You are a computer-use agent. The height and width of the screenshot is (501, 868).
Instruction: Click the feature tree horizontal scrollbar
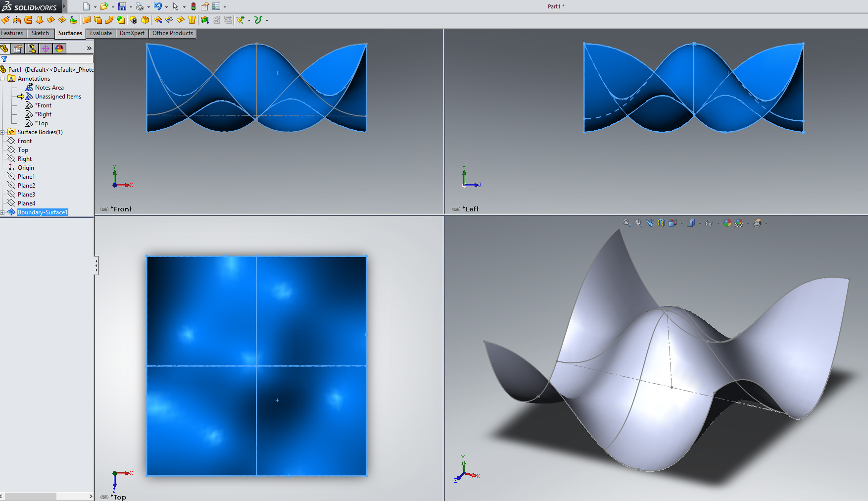coord(31,496)
